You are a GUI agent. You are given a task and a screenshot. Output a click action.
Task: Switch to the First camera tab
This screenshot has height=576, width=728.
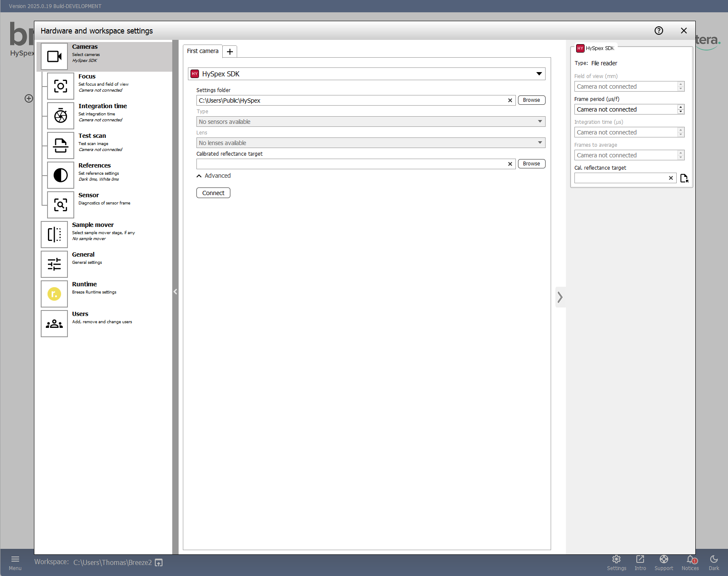[203, 51]
